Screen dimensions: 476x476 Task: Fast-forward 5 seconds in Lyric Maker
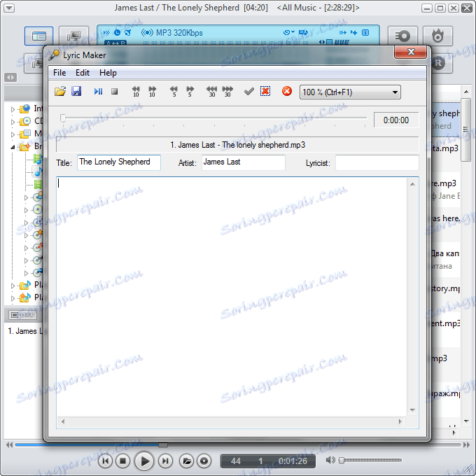[x=190, y=92]
